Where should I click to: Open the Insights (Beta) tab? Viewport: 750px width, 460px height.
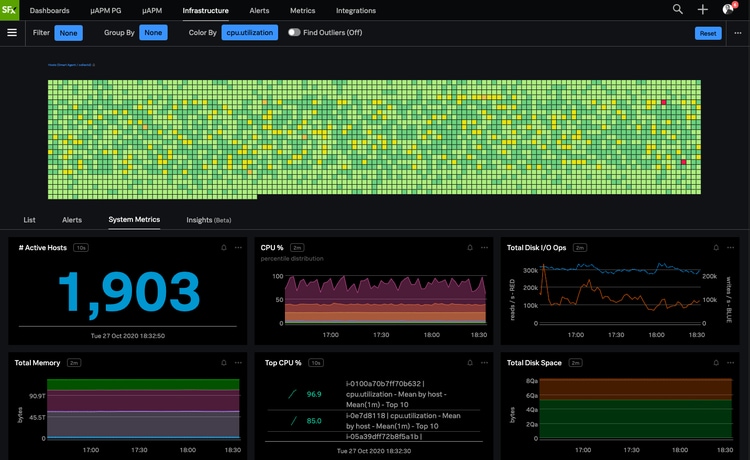pyautogui.click(x=208, y=219)
